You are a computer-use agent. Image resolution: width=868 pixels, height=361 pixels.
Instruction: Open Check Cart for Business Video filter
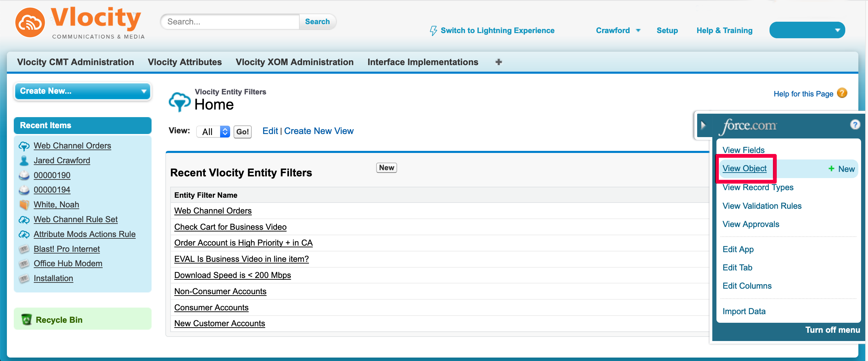click(230, 227)
